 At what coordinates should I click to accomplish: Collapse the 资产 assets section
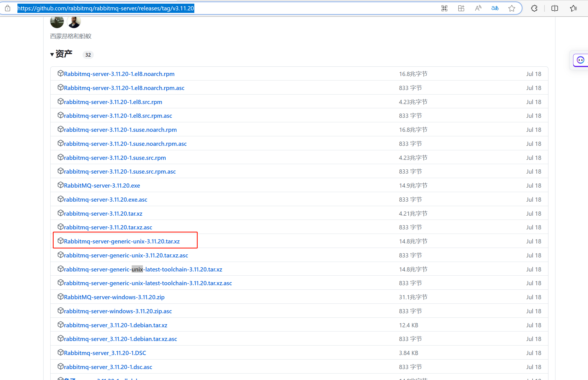(52, 54)
